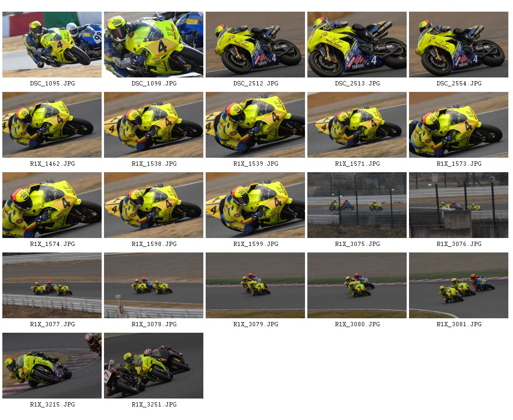Open thumbnail image DSC_1098.JPG

coord(154,44)
